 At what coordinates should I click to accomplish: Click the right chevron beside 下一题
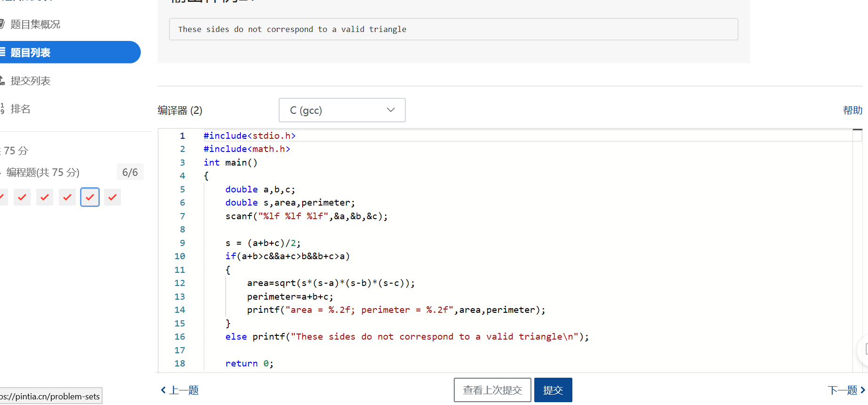[862, 390]
